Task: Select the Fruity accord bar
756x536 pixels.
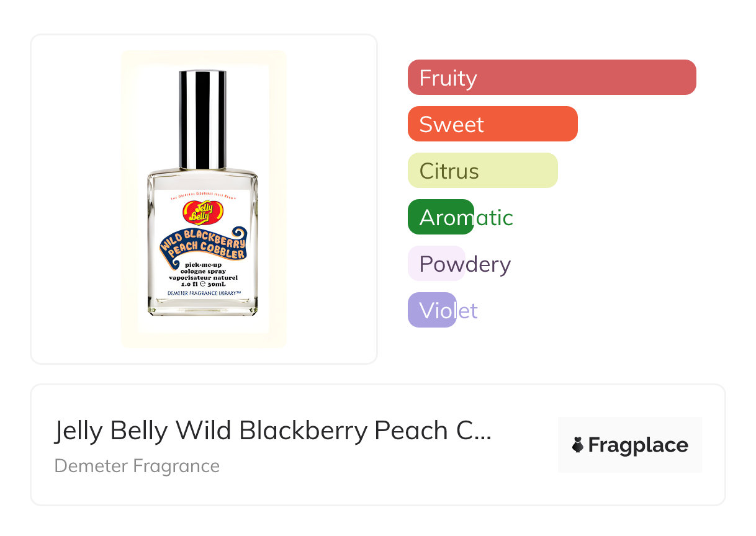Action: click(x=552, y=78)
